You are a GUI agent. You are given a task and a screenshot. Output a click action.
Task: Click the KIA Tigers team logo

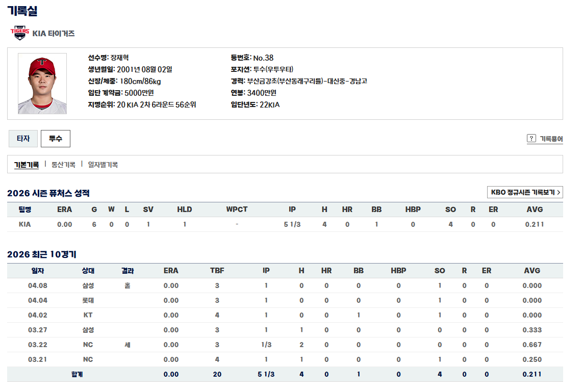[x=20, y=33]
